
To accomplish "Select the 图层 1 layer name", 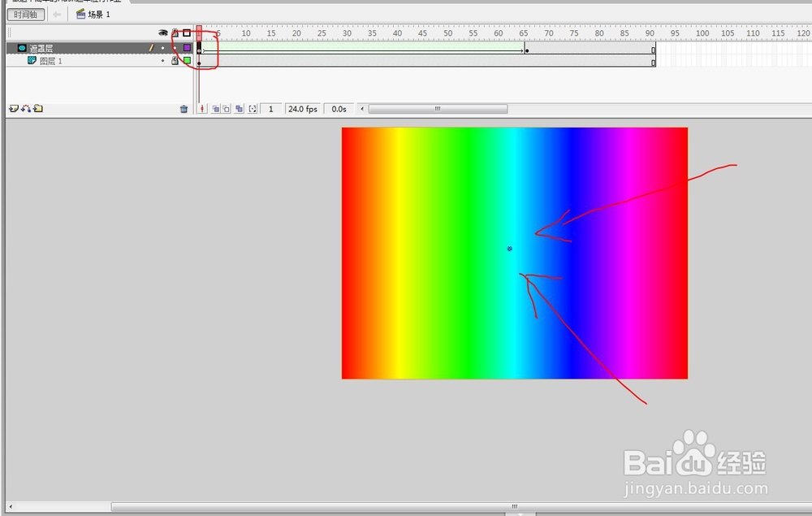I will [x=50, y=61].
